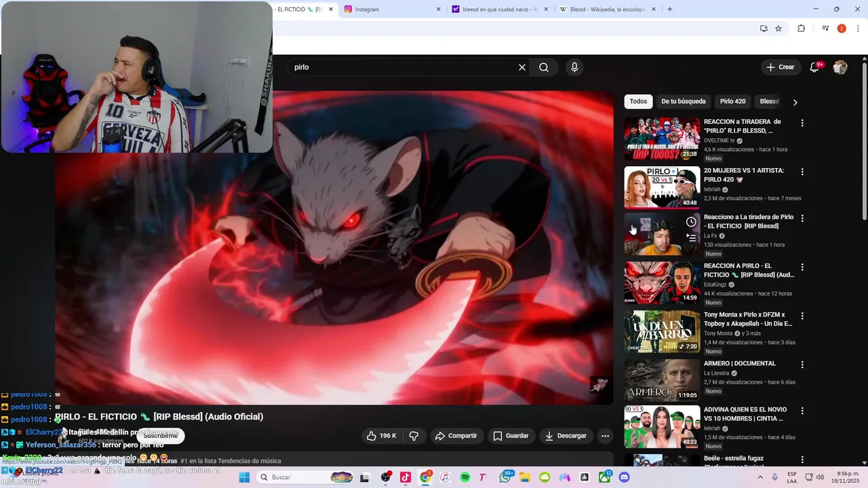868x488 pixels.
Task: Click the end-card avatar in the video corner
Action: coord(599,385)
